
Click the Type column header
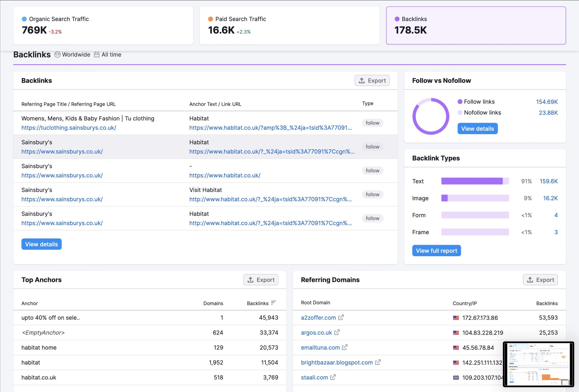click(368, 103)
